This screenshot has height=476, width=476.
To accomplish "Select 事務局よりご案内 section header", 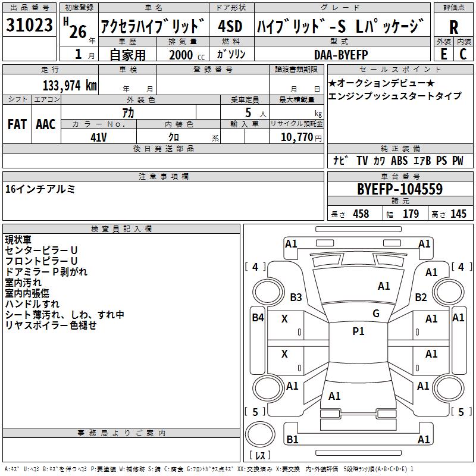I will tap(121, 433).
